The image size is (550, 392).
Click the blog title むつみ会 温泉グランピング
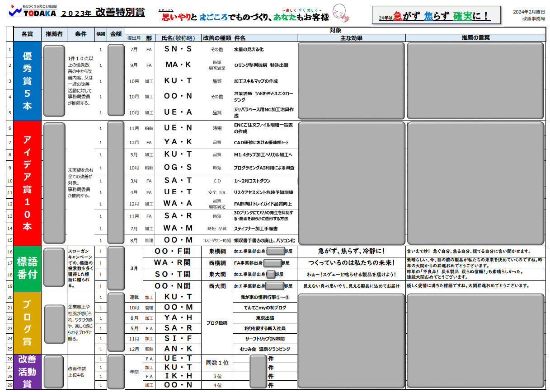[x=265, y=349]
